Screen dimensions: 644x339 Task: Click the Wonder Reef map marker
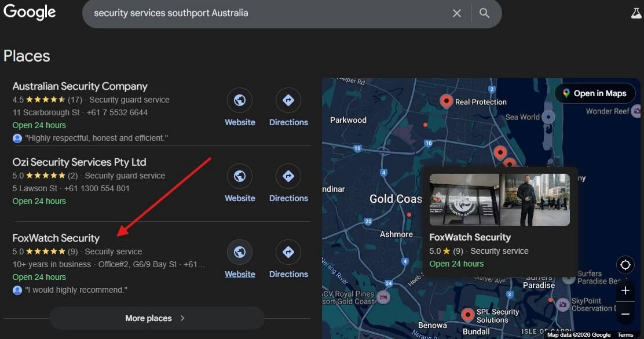[x=637, y=111]
